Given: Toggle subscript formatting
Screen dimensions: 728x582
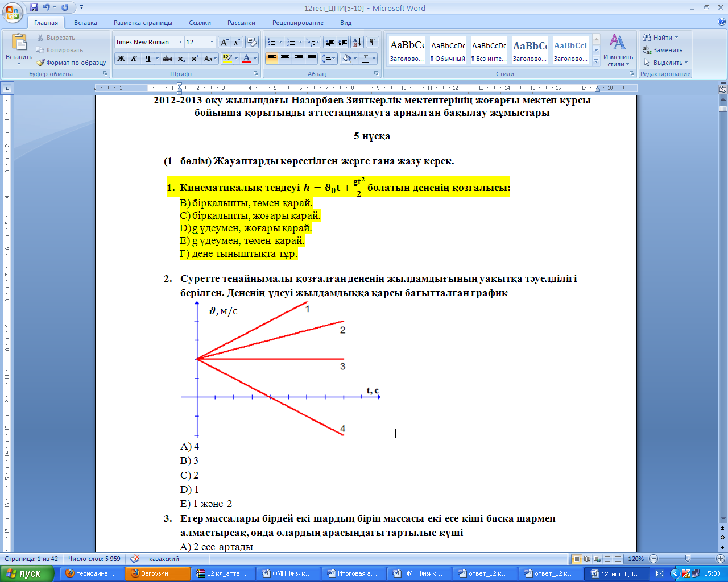Looking at the screenshot, I should 181,59.
